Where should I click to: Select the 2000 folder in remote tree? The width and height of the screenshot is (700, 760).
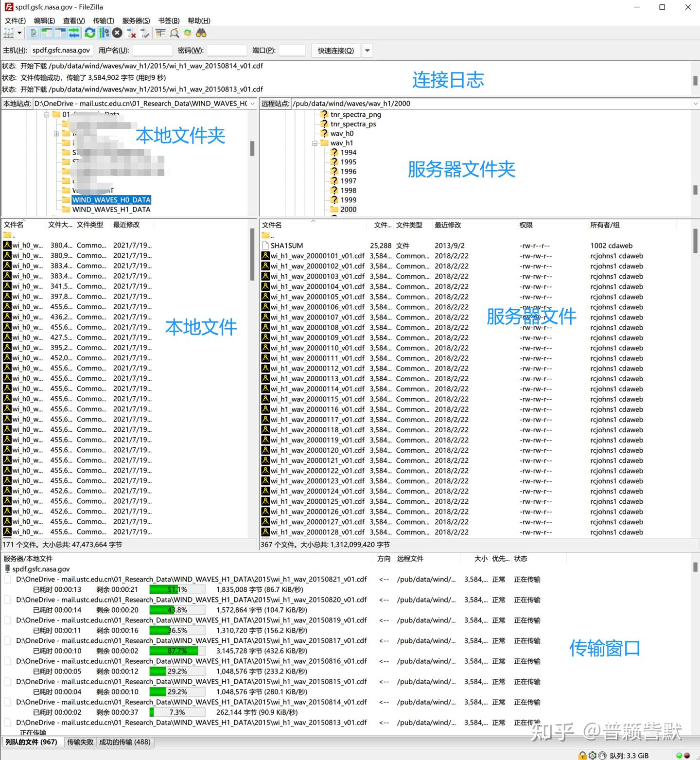pyautogui.click(x=348, y=210)
